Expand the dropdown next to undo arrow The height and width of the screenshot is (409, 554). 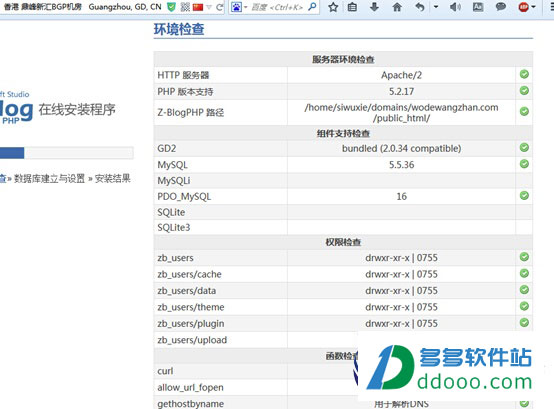pyautogui.click(x=436, y=7)
